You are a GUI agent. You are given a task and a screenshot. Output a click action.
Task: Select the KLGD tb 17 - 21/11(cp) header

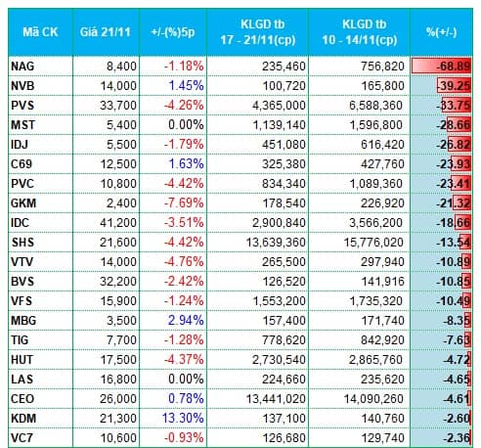257,32
